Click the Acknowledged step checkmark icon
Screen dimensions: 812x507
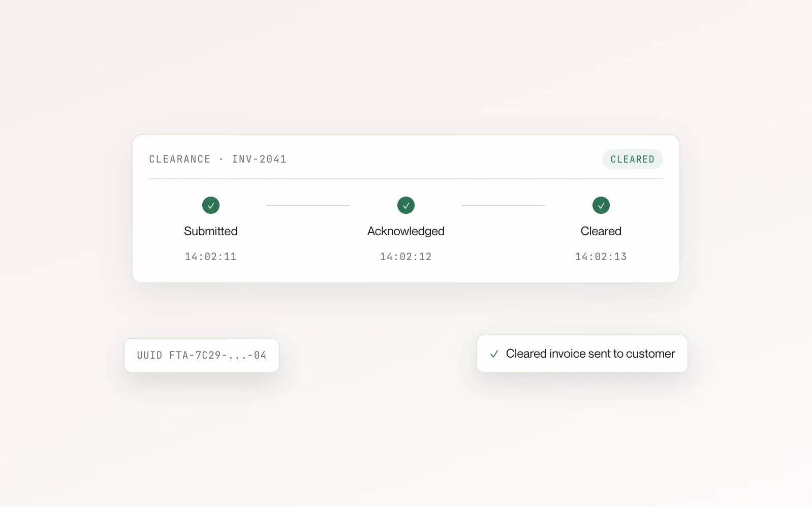(406, 205)
